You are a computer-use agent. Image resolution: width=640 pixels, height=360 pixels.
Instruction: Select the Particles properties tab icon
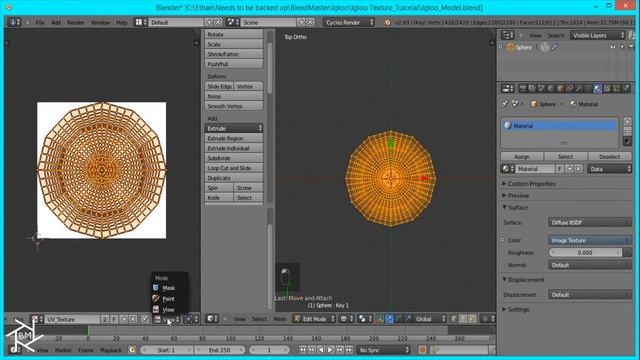[616, 88]
